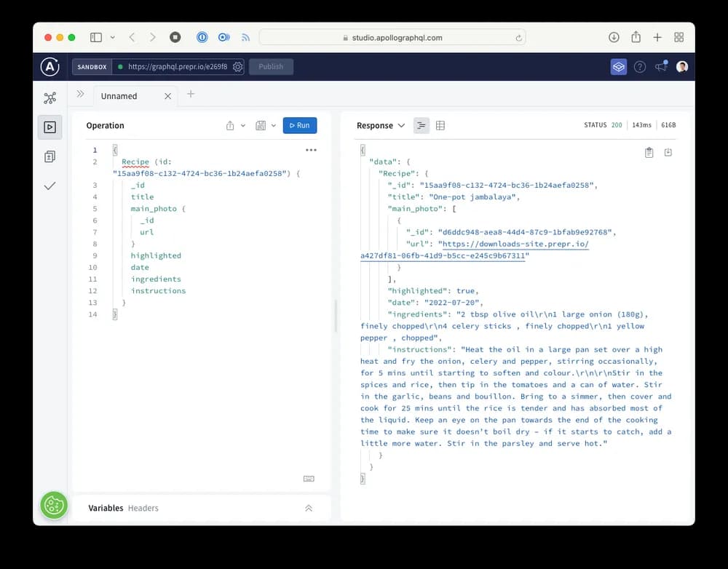Show keyboard shortcuts icon in editor
Viewport: 728px width, 569px height.
pyautogui.click(x=309, y=479)
